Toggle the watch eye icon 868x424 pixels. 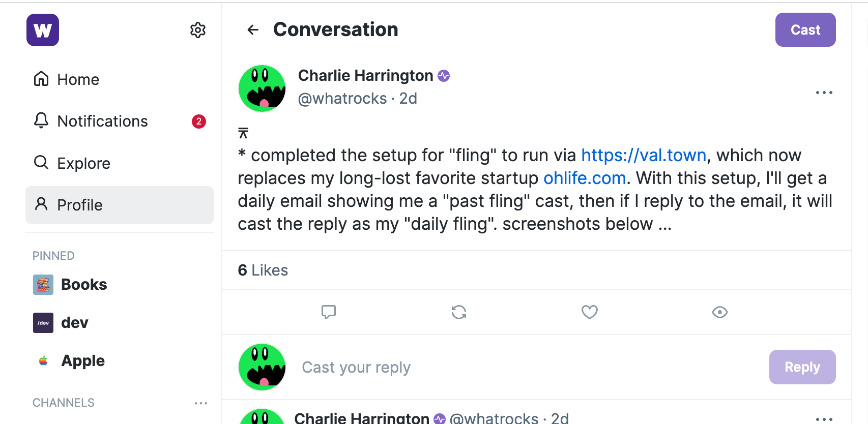719,312
